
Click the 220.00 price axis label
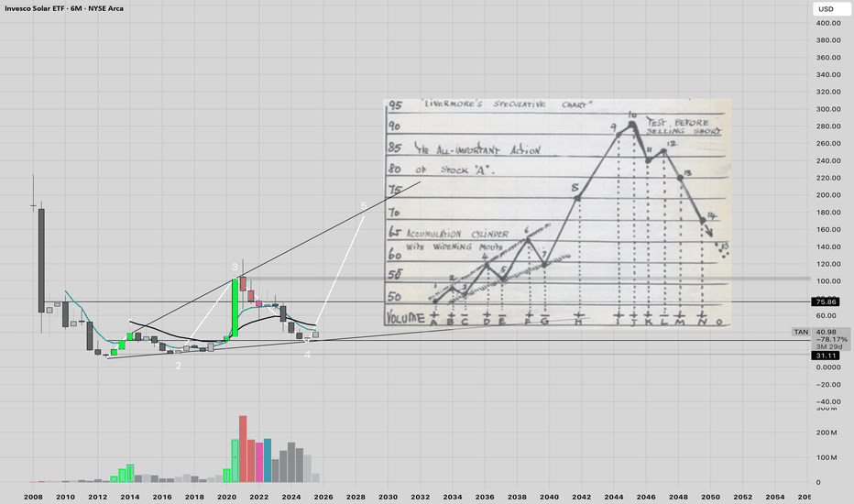[x=827, y=178]
